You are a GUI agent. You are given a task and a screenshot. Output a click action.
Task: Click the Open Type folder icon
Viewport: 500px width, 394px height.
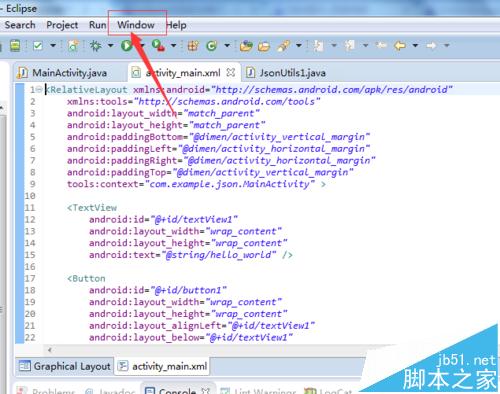click(x=246, y=45)
